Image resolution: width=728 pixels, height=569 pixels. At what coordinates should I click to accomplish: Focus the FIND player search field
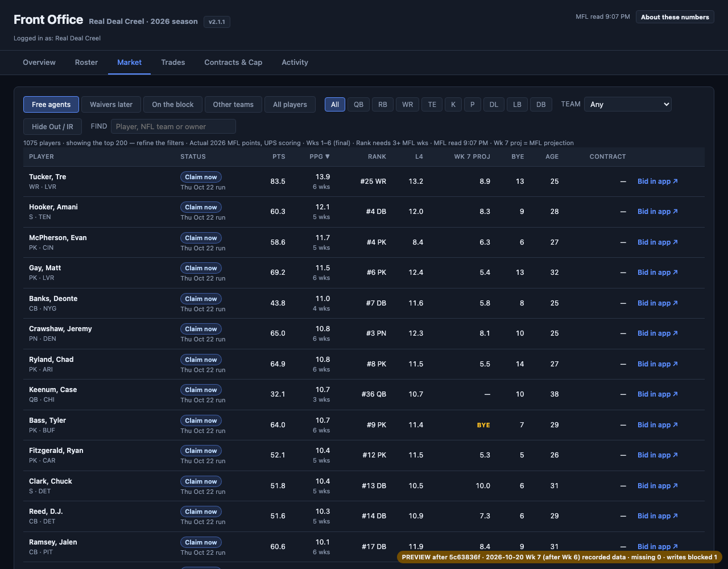173,127
